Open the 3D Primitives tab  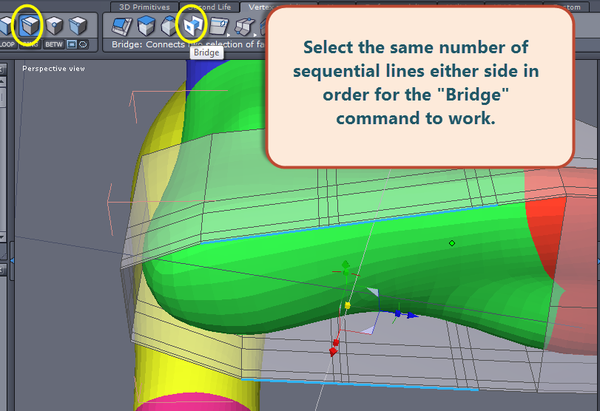[144, 7]
